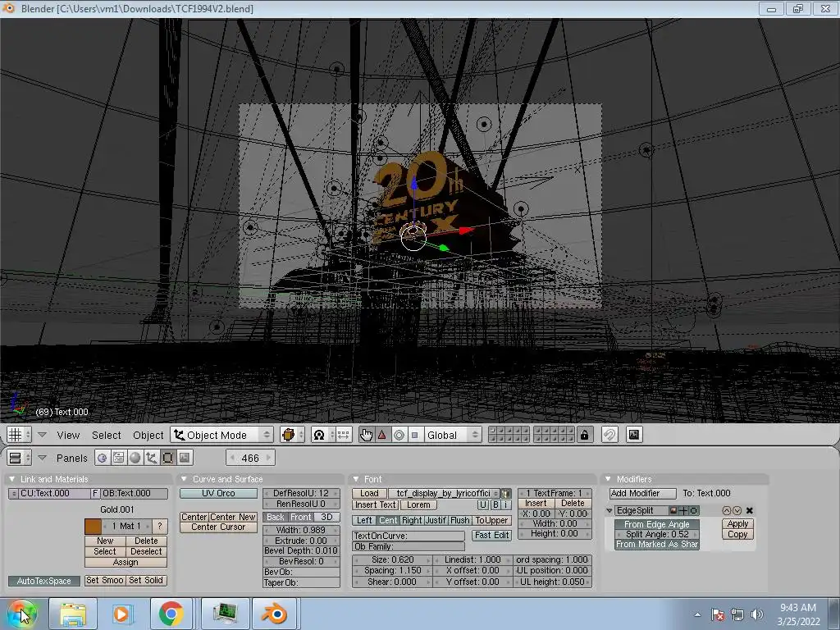Collapse the Font panel triangle
The image size is (840, 630).
pyautogui.click(x=356, y=479)
